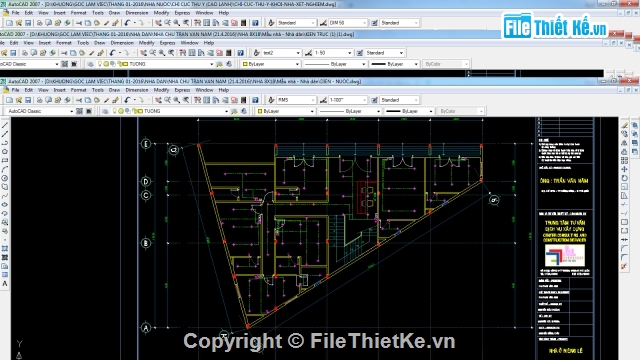Open RMS text style dropdown
Viewport: 640px width, 360px height.
pyautogui.click(x=313, y=100)
